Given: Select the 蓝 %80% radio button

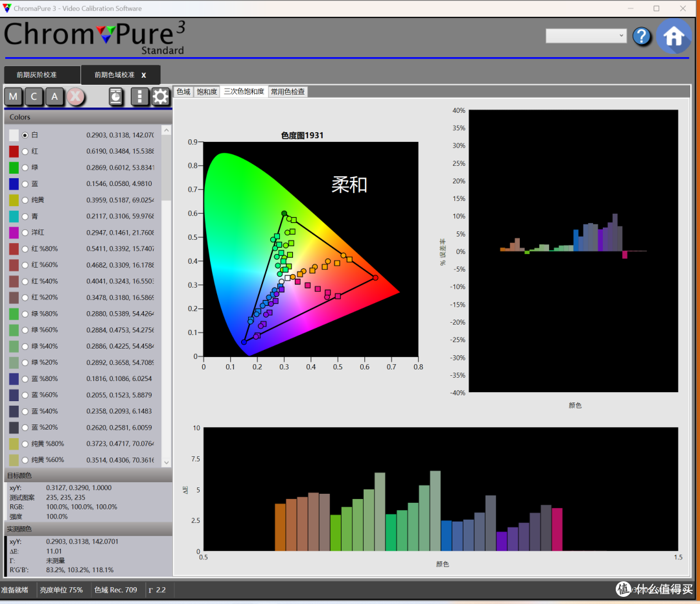Looking at the screenshot, I should pyautogui.click(x=25, y=379).
